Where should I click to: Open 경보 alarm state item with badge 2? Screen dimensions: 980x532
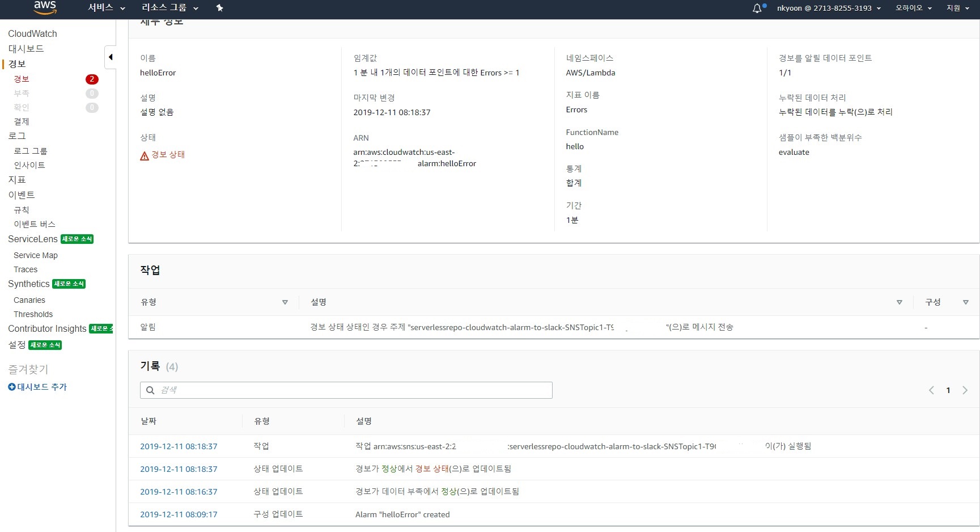coord(22,79)
